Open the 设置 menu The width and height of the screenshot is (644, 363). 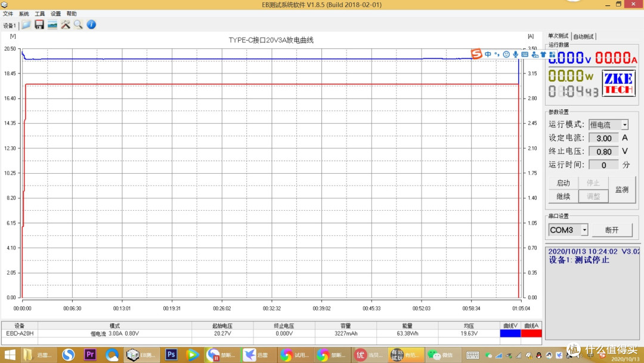point(55,14)
